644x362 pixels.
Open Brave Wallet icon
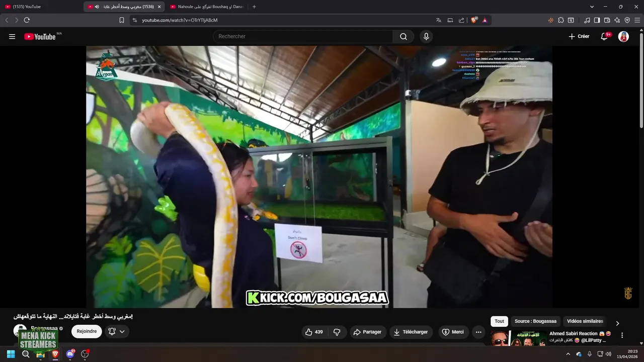pyautogui.click(x=607, y=20)
